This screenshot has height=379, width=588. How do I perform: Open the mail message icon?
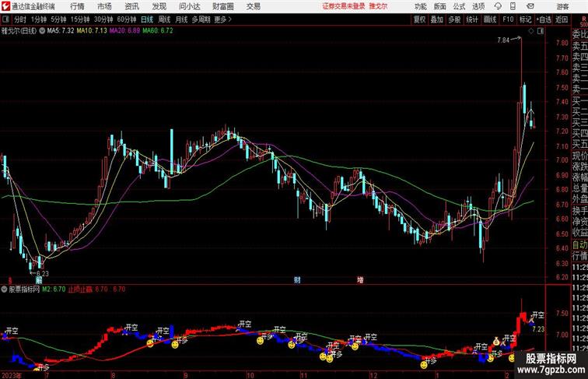pos(530,6)
